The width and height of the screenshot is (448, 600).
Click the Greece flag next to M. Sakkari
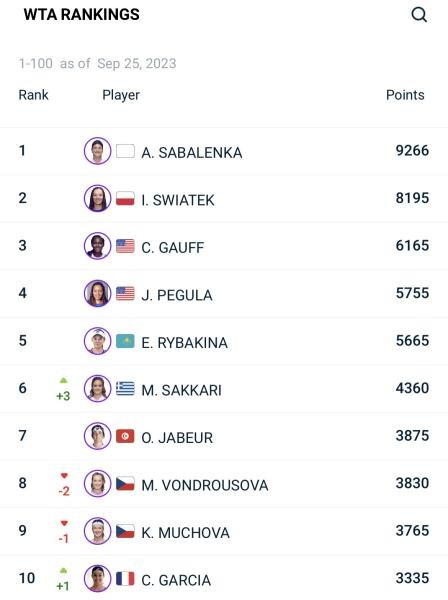[x=125, y=388]
